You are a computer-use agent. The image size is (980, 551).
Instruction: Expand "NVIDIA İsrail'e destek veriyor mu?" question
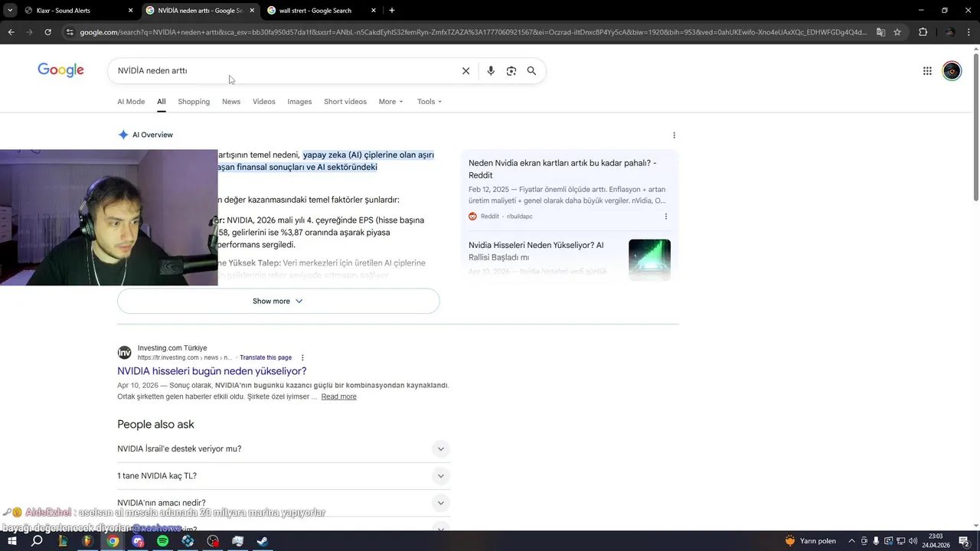point(283,449)
